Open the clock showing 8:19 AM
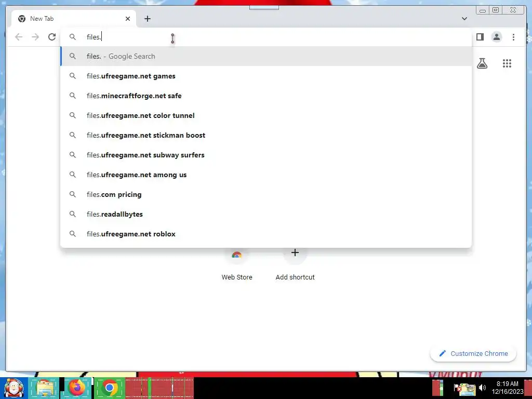This screenshot has height=399, width=532. pyautogui.click(x=507, y=388)
